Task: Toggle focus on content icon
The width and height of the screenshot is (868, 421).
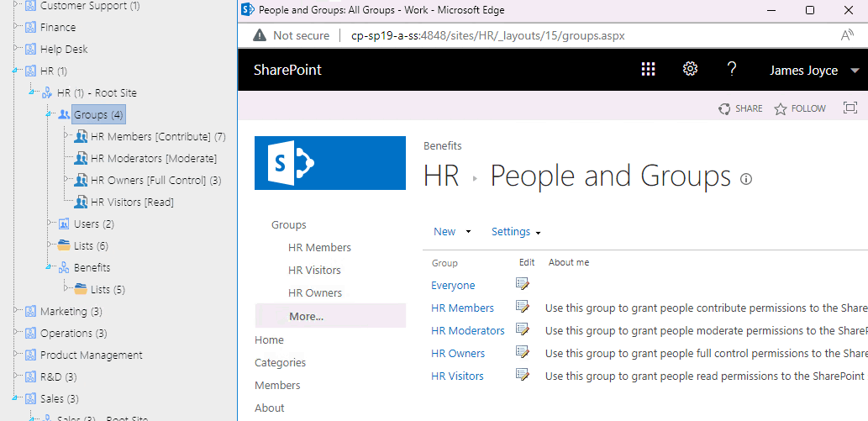Action: [850, 108]
